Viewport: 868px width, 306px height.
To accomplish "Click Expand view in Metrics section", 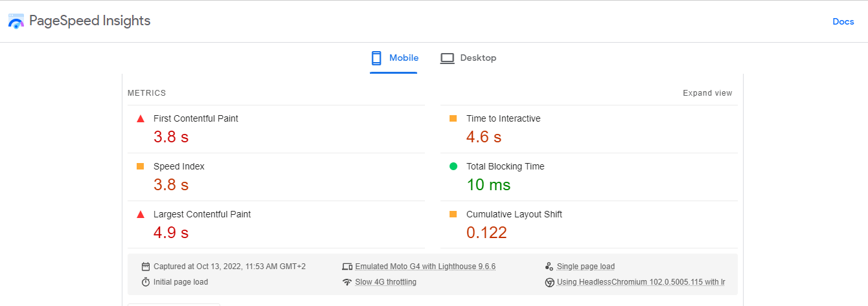I will tap(707, 93).
